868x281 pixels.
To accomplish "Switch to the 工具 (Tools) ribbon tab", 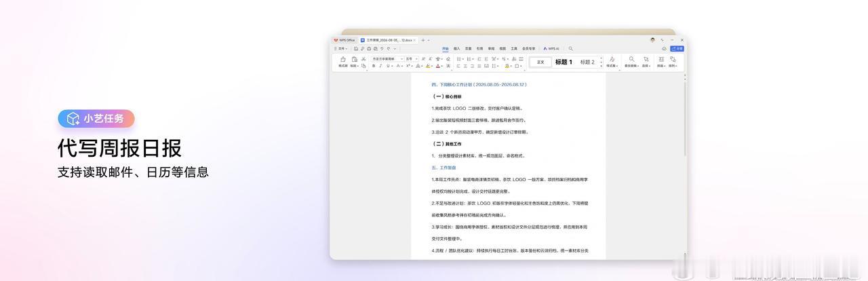I will click(514, 49).
